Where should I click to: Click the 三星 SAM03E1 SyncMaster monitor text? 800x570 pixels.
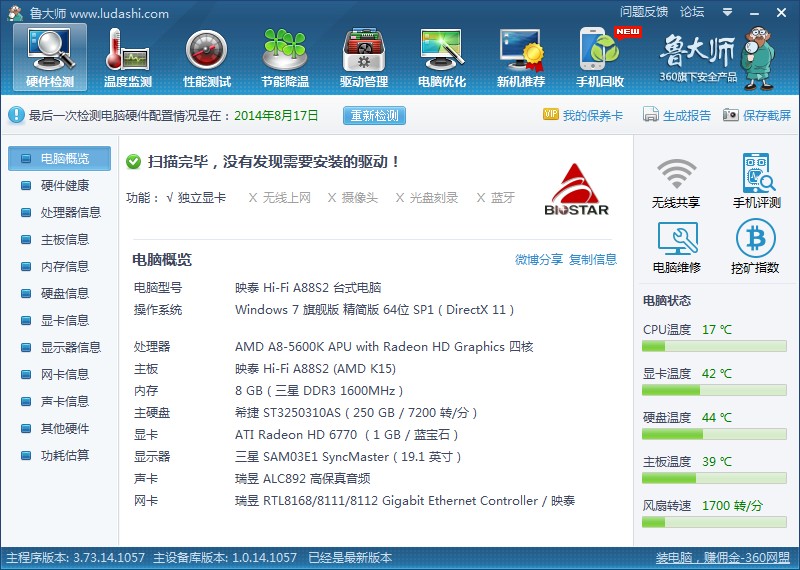point(348,457)
